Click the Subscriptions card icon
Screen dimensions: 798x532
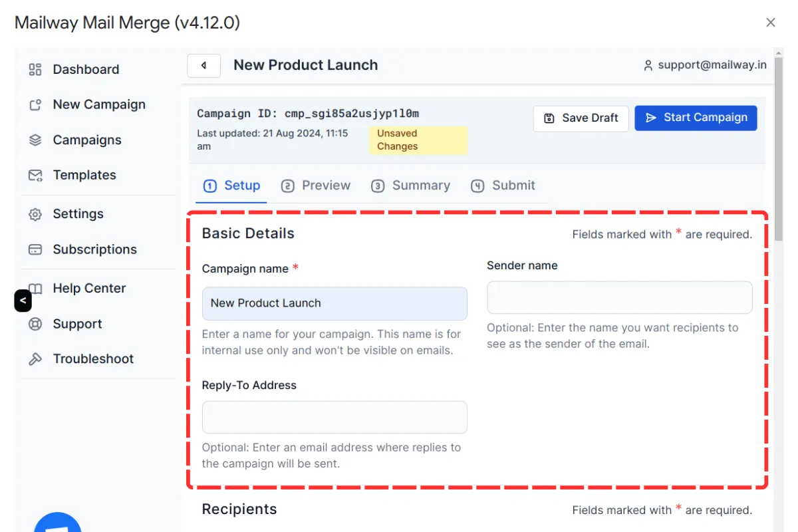(35, 250)
